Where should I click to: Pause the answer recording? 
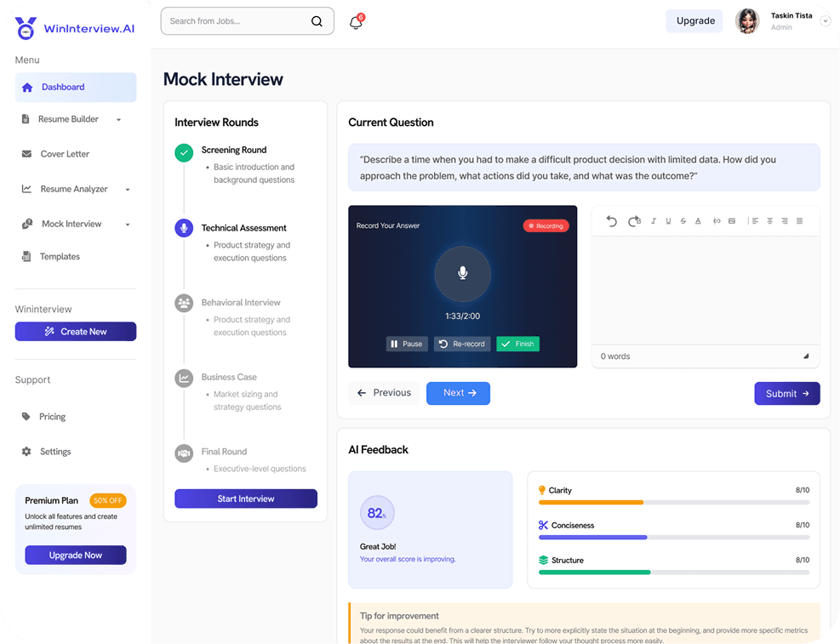[406, 344]
